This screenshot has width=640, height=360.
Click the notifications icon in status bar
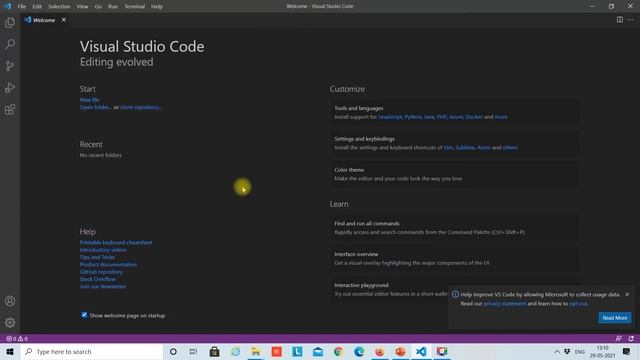pos(631,339)
